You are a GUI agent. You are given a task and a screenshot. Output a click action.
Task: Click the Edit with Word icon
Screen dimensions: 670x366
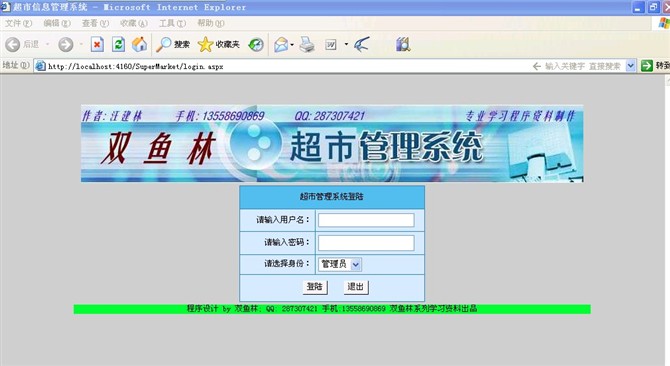(x=331, y=44)
